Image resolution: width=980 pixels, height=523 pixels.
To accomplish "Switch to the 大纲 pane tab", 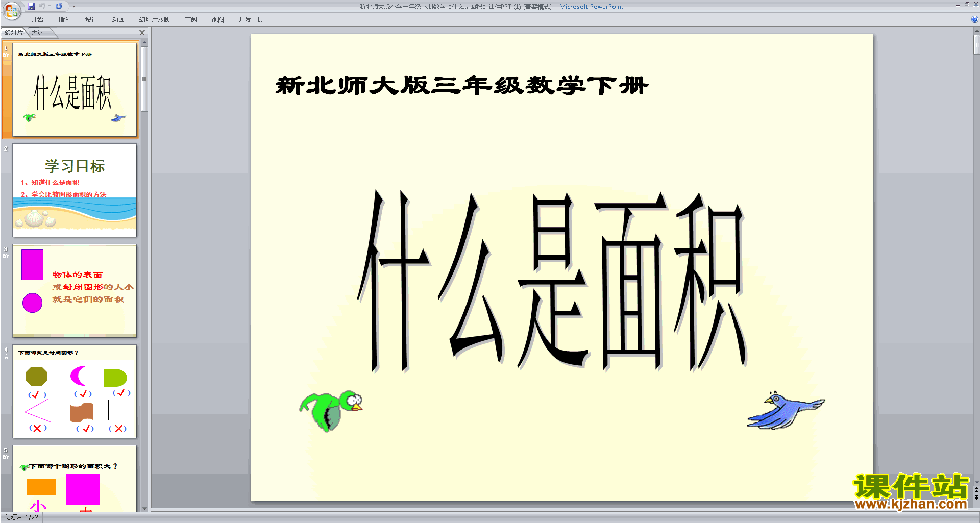I will tap(38, 33).
